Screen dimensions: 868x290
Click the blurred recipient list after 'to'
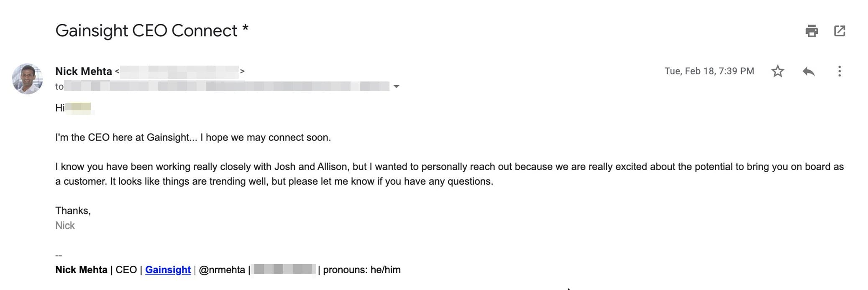(228, 86)
